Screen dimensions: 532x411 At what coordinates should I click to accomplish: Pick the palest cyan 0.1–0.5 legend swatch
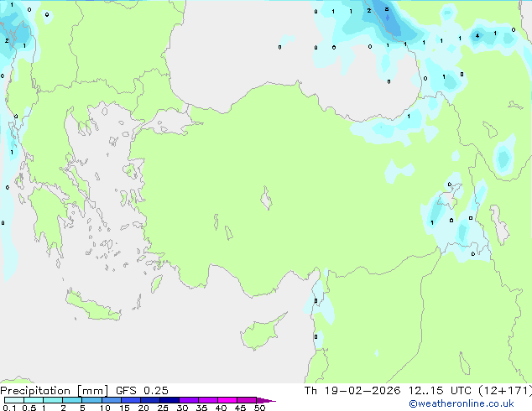tap(14, 400)
